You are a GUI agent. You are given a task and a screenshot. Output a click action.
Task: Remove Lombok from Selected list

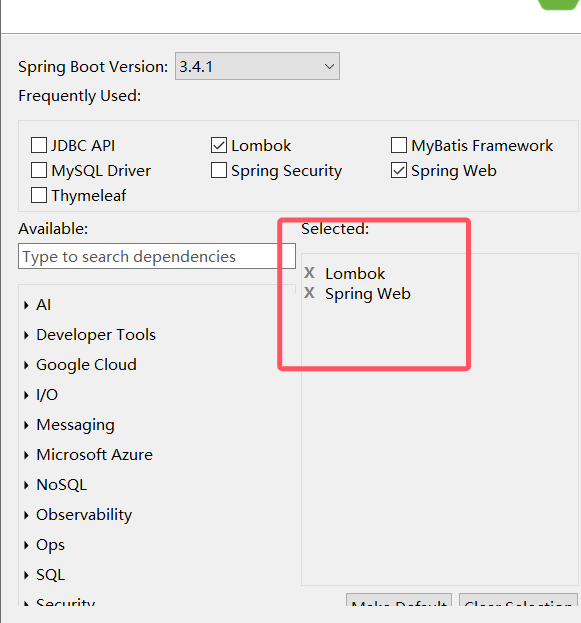309,273
